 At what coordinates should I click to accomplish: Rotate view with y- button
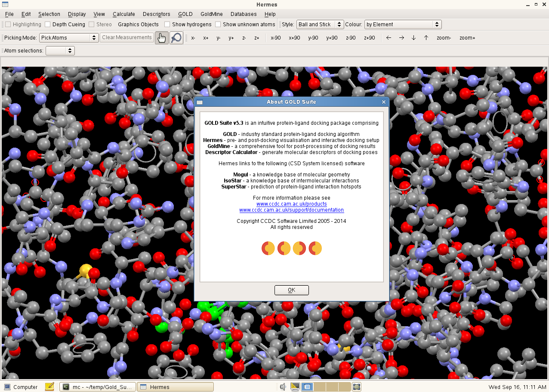(219, 38)
